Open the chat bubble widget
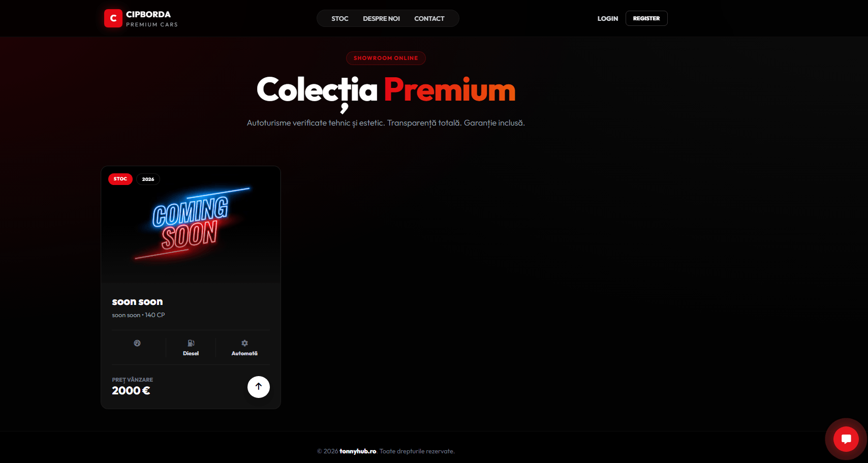Screen dimensions: 868x463 tap(846, 439)
